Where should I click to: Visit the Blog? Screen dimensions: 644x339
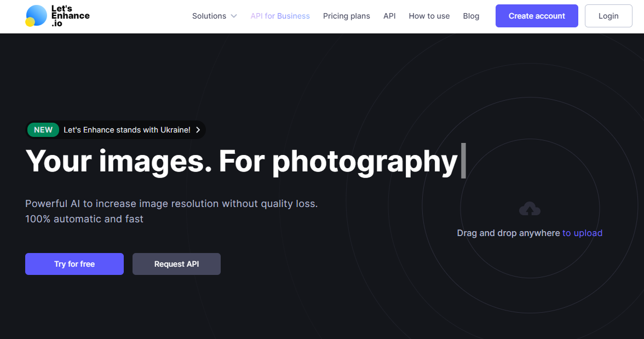[471, 16]
